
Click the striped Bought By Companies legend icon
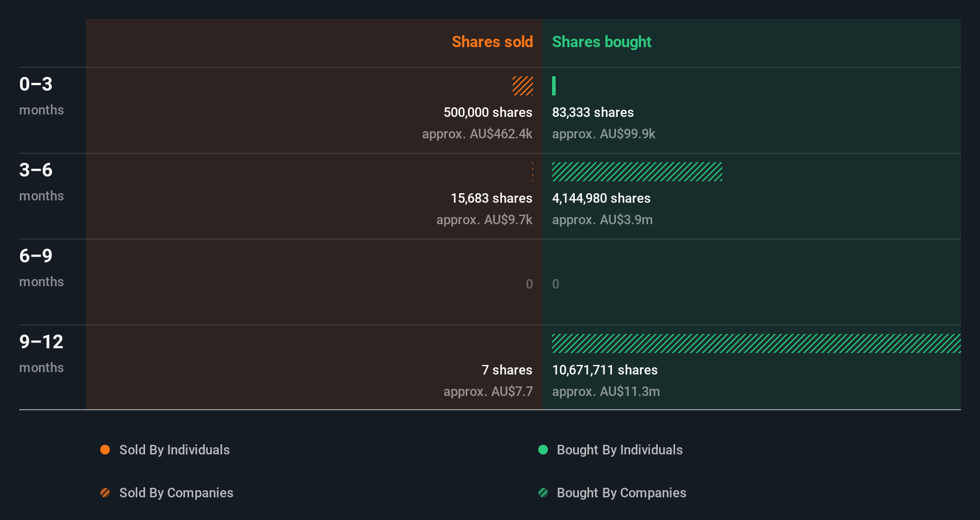point(543,493)
